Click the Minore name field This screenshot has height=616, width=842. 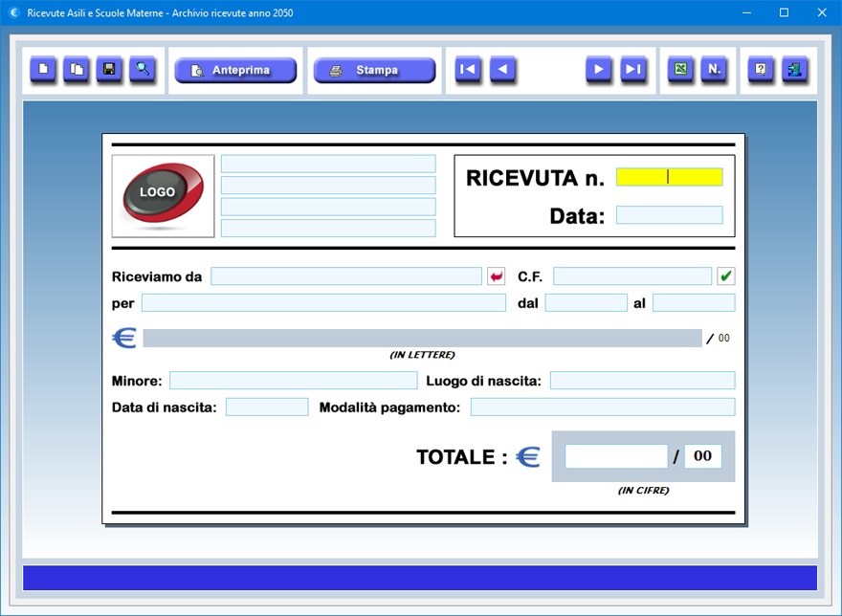(293, 381)
